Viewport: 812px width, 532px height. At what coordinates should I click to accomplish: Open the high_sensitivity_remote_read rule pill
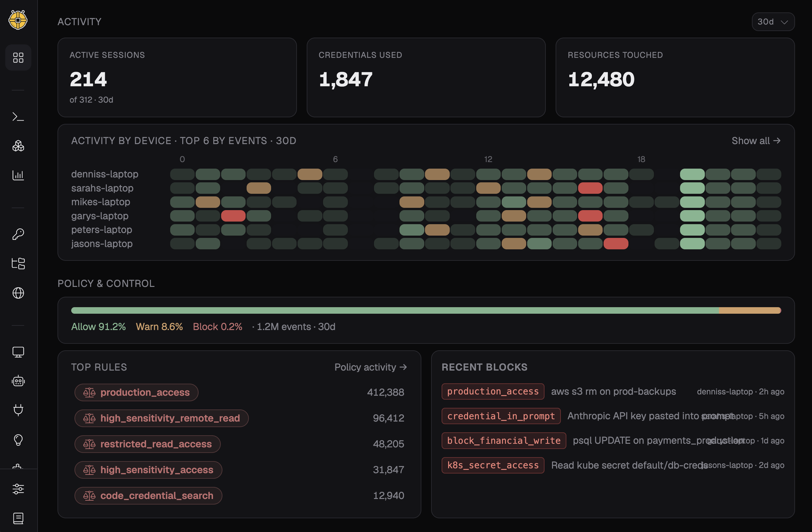(x=161, y=418)
